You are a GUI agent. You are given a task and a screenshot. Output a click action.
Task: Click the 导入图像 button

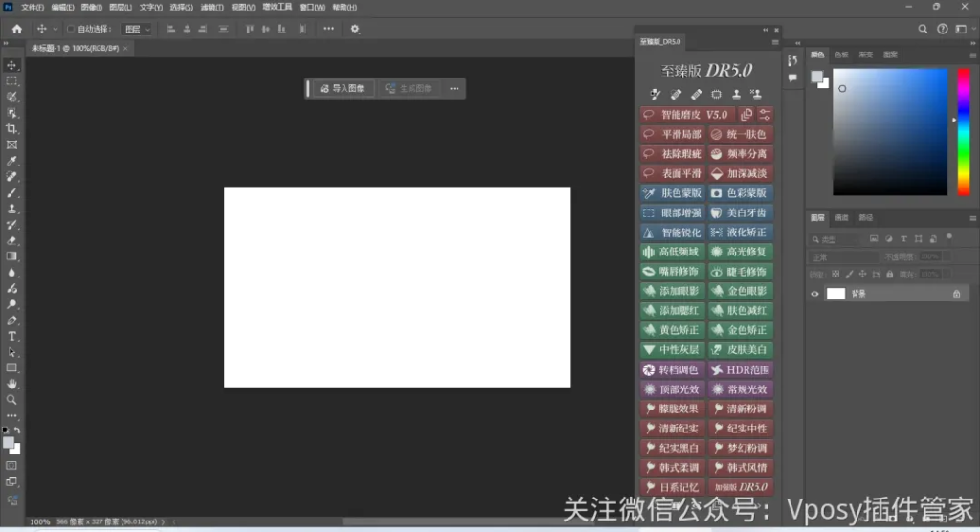tap(343, 89)
